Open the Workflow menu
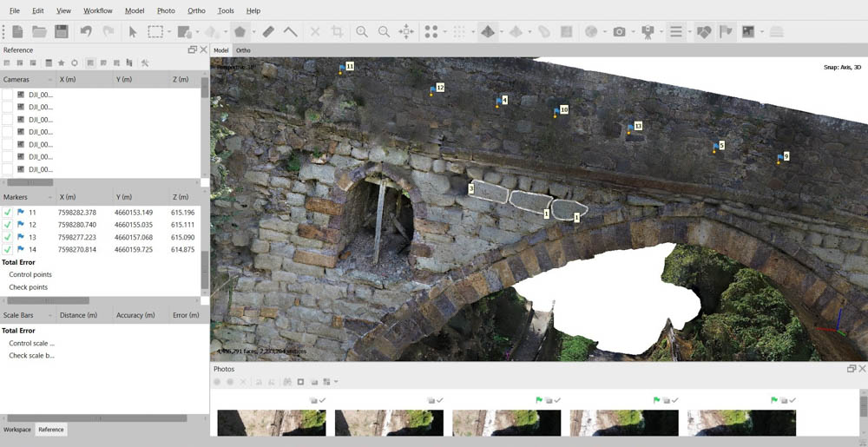Image resolution: width=868 pixels, height=447 pixels. [x=98, y=10]
